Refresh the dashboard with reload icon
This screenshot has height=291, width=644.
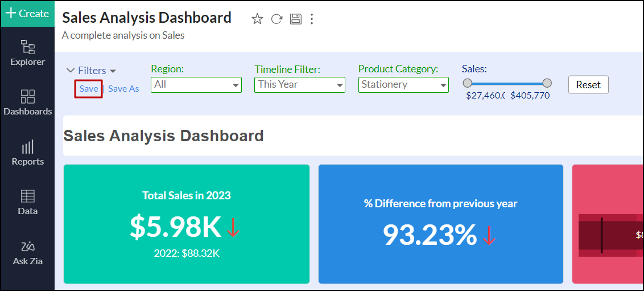pos(276,19)
